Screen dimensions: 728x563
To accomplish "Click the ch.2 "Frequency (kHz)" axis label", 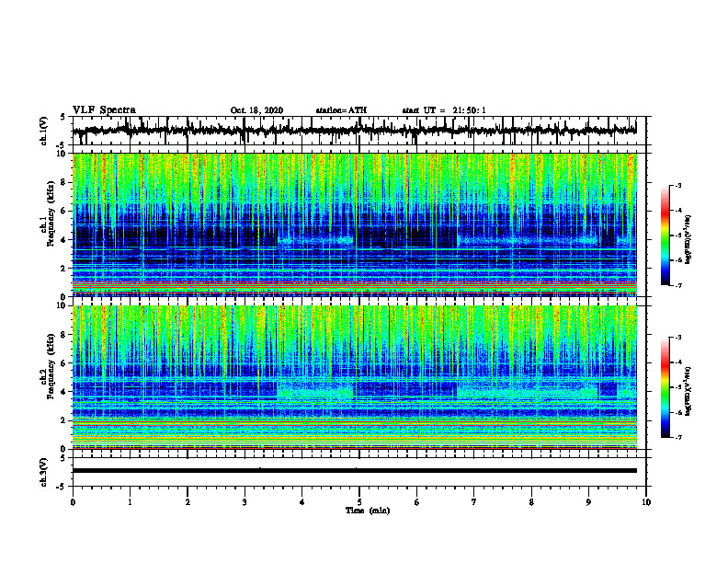I will point(51,366).
